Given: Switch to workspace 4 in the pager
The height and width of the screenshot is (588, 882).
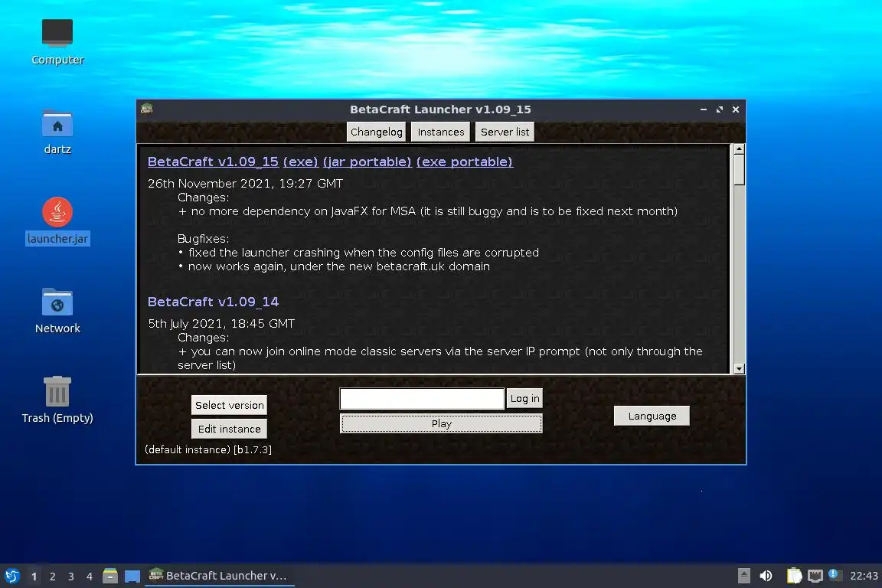Looking at the screenshot, I should (90, 577).
